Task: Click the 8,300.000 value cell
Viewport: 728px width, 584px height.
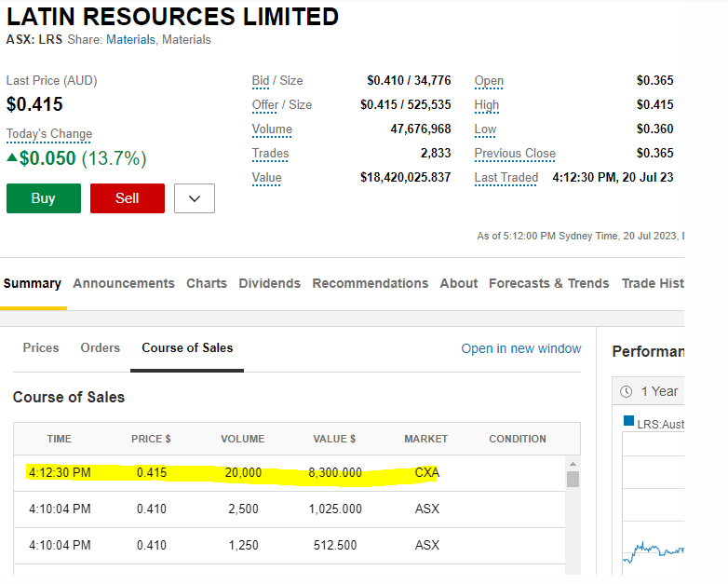Action: click(335, 473)
